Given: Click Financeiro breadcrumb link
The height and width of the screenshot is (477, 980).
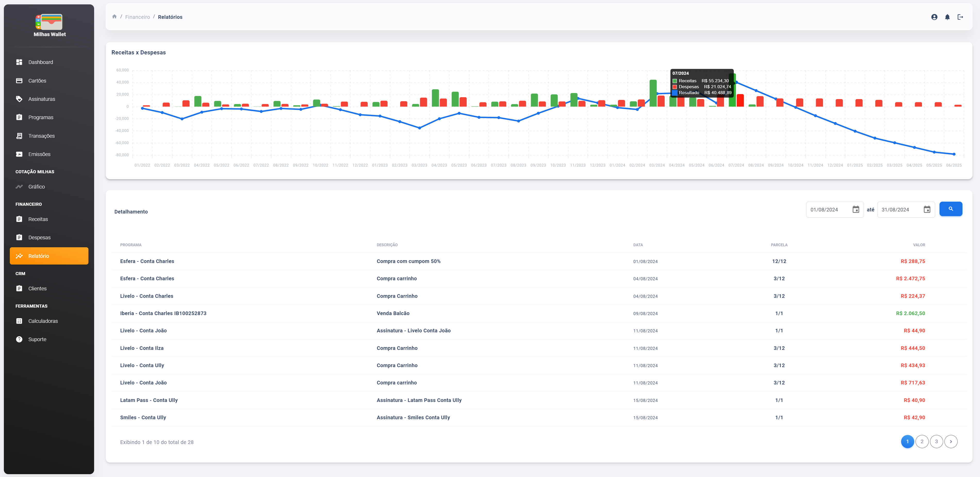Looking at the screenshot, I should [137, 17].
